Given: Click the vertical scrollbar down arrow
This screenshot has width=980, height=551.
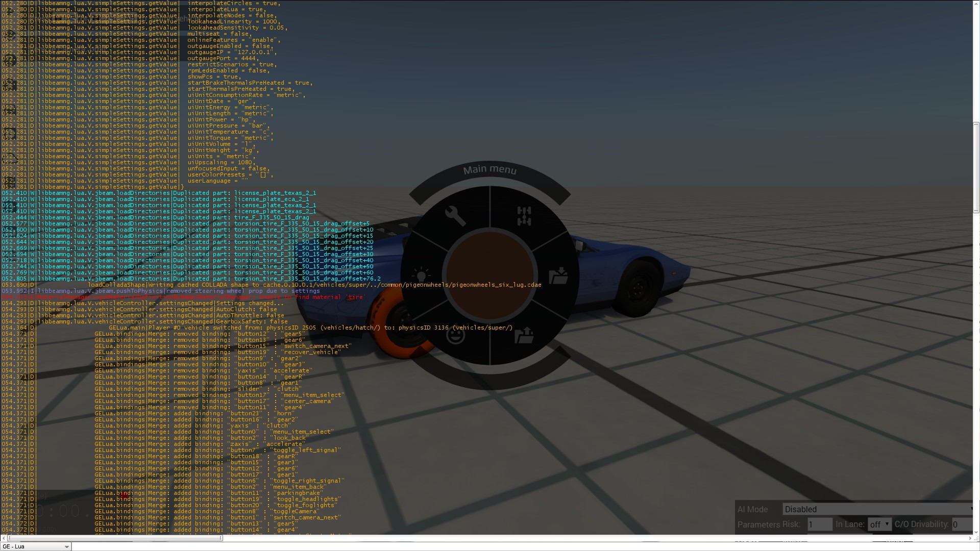Looking at the screenshot, I should click(x=976, y=531).
